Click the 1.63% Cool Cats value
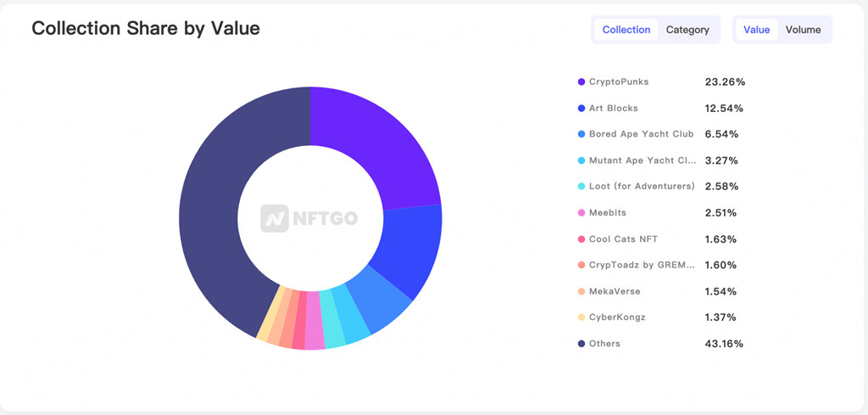Screen dimensions: 868x415 coord(721,239)
